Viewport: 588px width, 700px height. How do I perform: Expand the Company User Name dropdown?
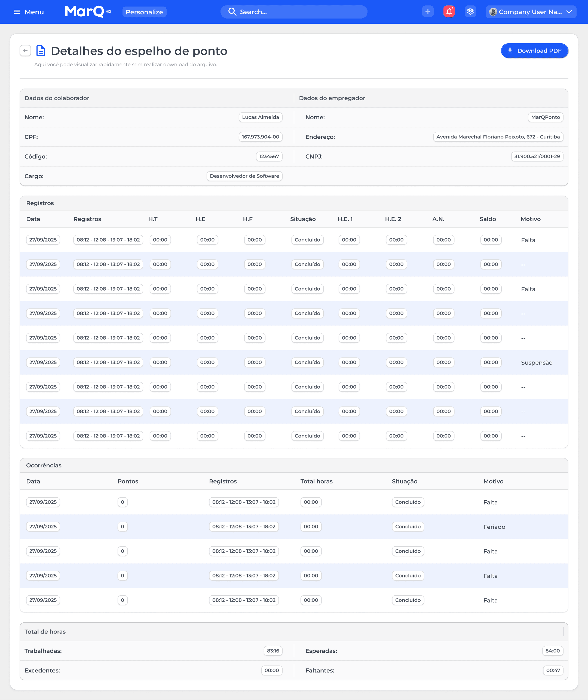569,12
